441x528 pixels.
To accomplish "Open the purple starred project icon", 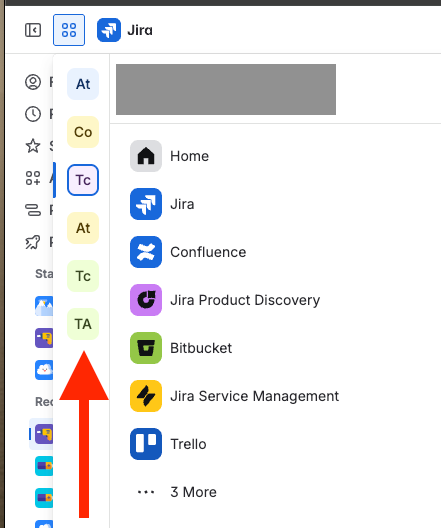I will click(44, 338).
